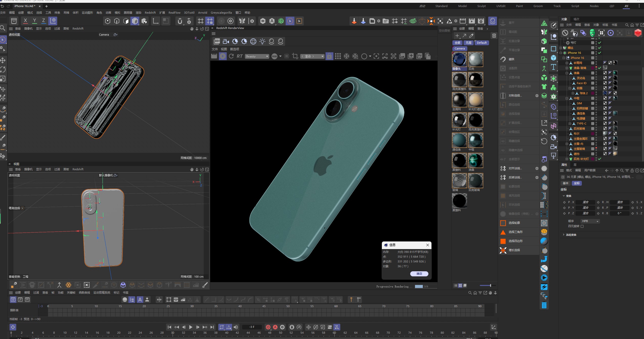Start the Redshift IPR render

pos(223,56)
